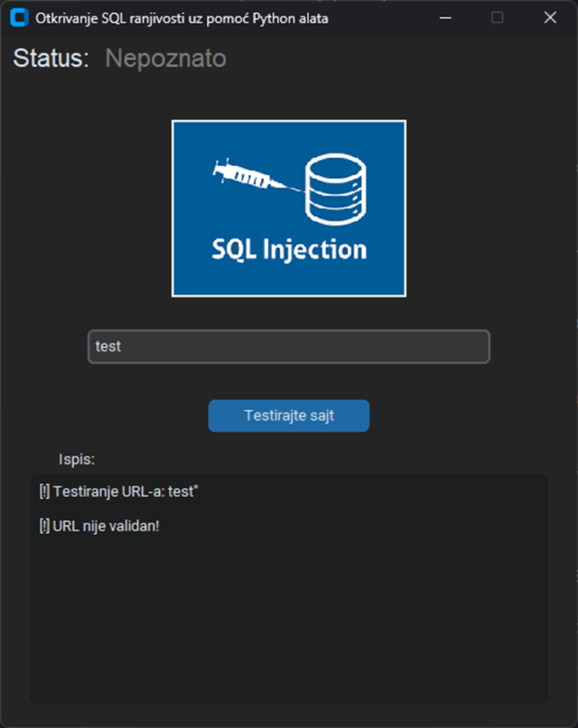Image resolution: width=578 pixels, height=728 pixels.
Task: Select the SQL Injection logo image
Action: pos(288,208)
